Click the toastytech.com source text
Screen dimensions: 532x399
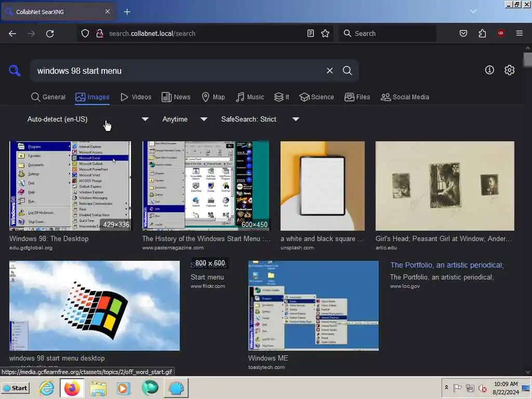pos(267,367)
